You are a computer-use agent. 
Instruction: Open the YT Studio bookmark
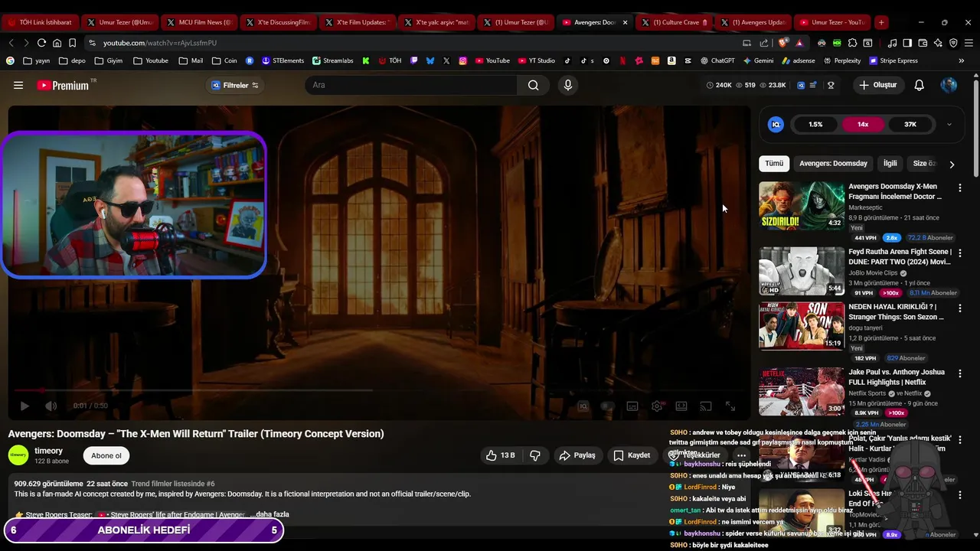pos(537,60)
